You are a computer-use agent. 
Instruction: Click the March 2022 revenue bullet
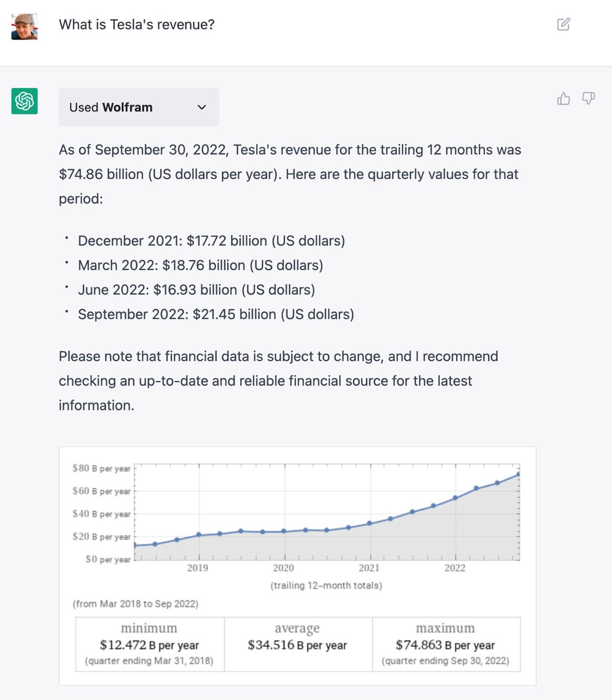(x=200, y=265)
